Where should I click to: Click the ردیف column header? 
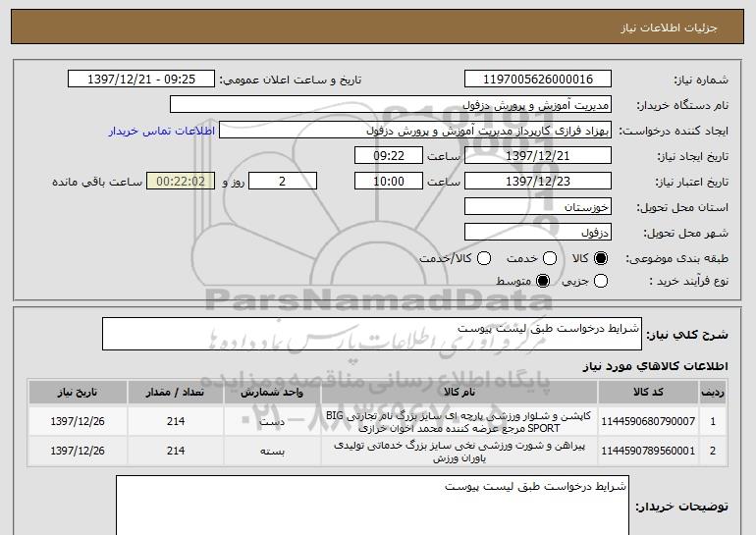click(713, 393)
